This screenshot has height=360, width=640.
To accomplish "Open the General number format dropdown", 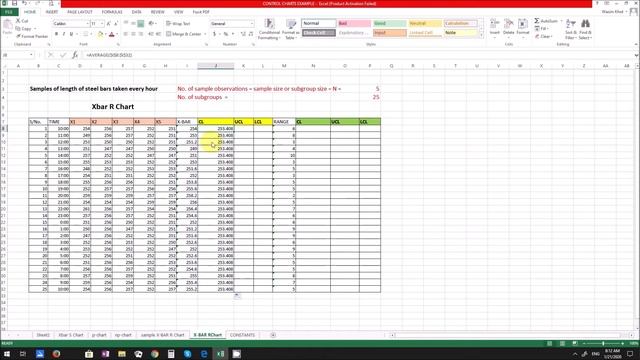I will point(251,24).
